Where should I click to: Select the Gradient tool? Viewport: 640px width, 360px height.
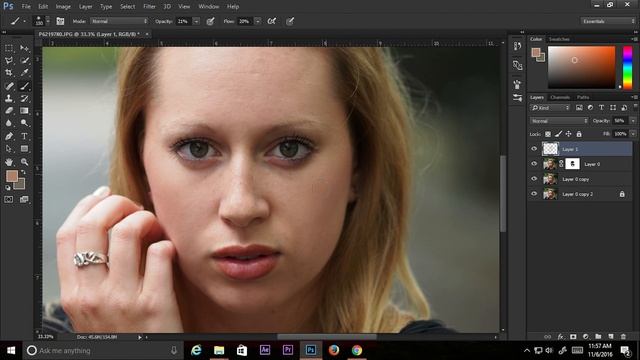coord(24,111)
